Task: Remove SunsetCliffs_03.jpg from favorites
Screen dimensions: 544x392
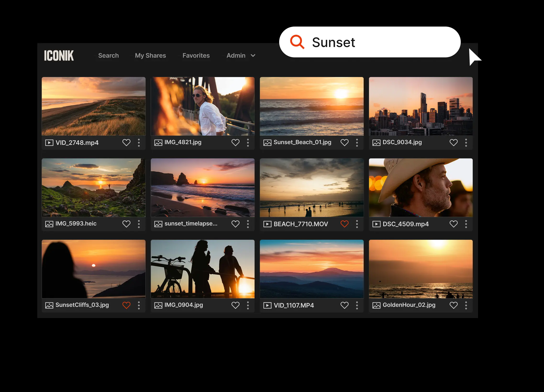Action: tap(126, 305)
